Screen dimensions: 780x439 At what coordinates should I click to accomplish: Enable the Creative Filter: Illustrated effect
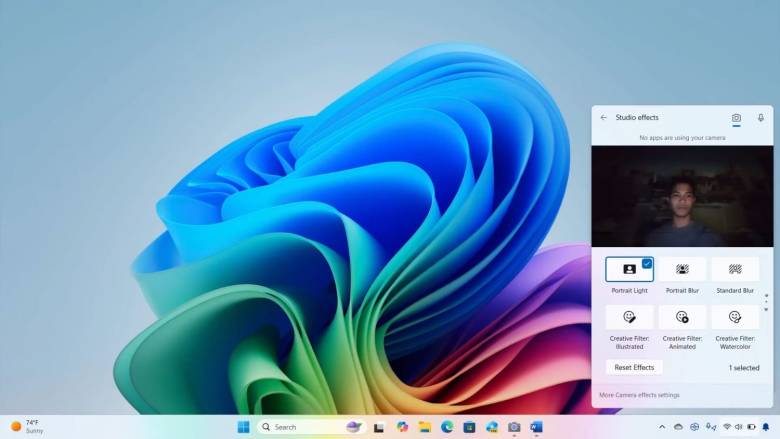coord(629,317)
